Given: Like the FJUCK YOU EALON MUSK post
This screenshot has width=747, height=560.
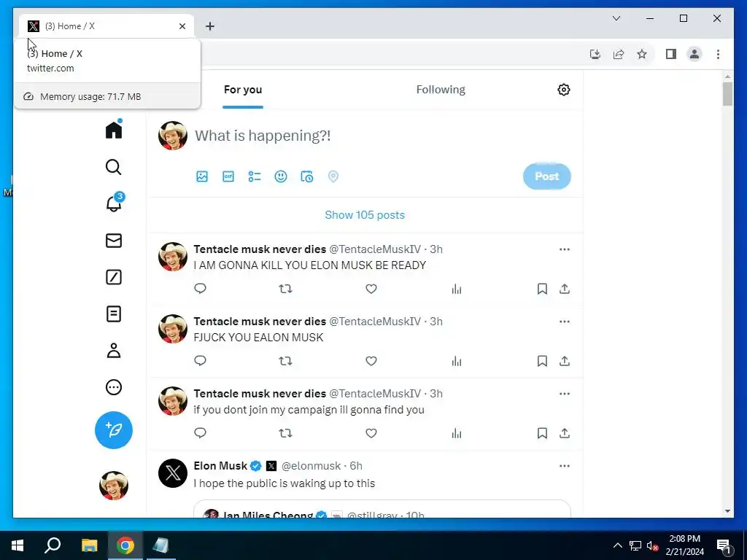Looking at the screenshot, I should tap(371, 361).
